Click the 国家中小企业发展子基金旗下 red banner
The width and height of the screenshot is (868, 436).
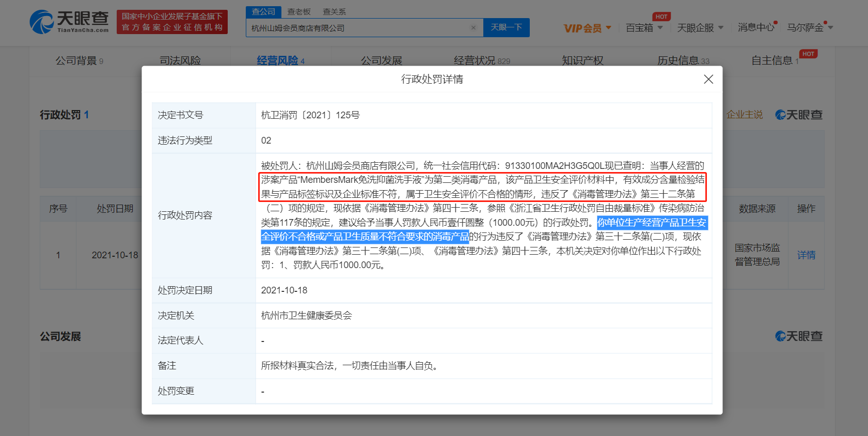(172, 22)
